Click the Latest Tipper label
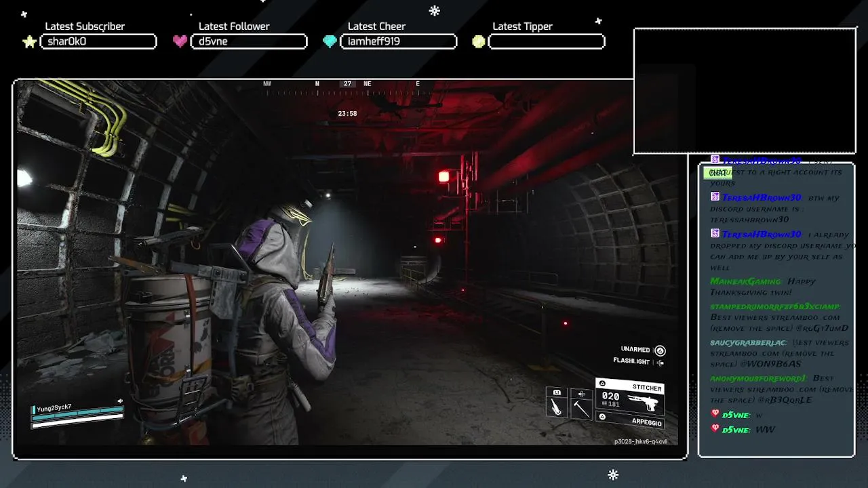868x488 pixels. coord(522,26)
